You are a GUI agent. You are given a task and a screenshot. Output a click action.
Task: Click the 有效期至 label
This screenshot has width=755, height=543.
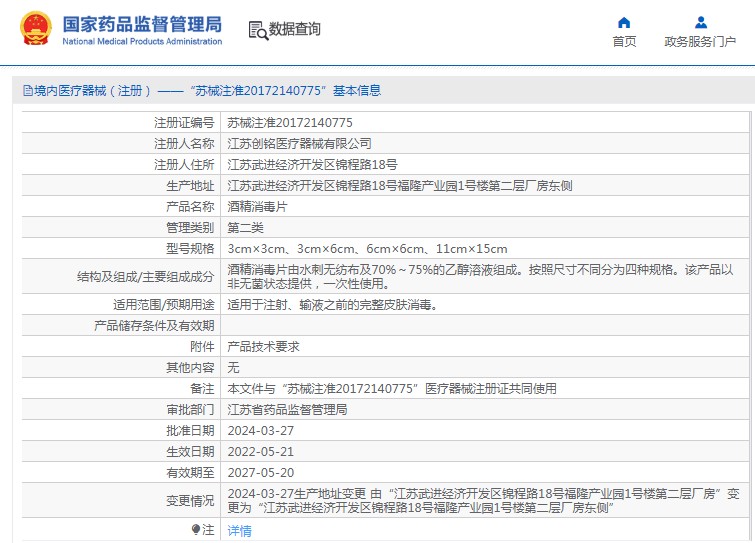(190, 473)
